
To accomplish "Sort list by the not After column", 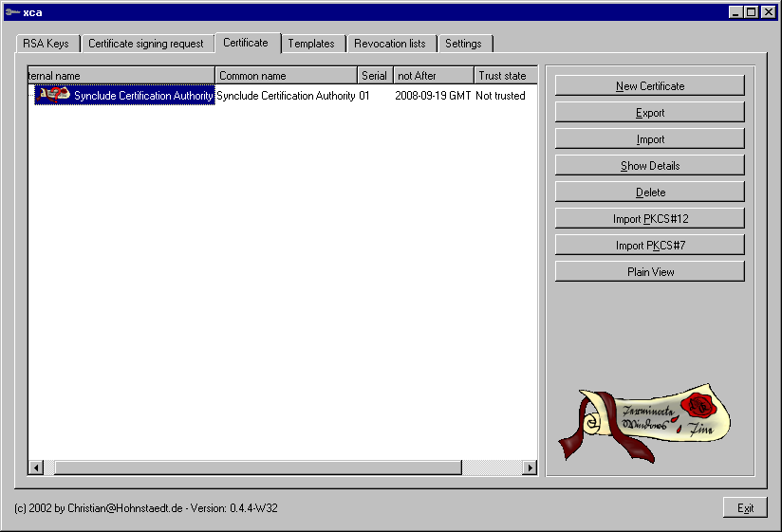I will (433, 76).
